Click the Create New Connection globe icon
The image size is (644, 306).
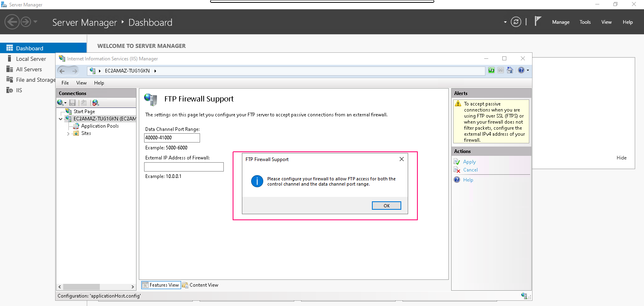point(60,103)
